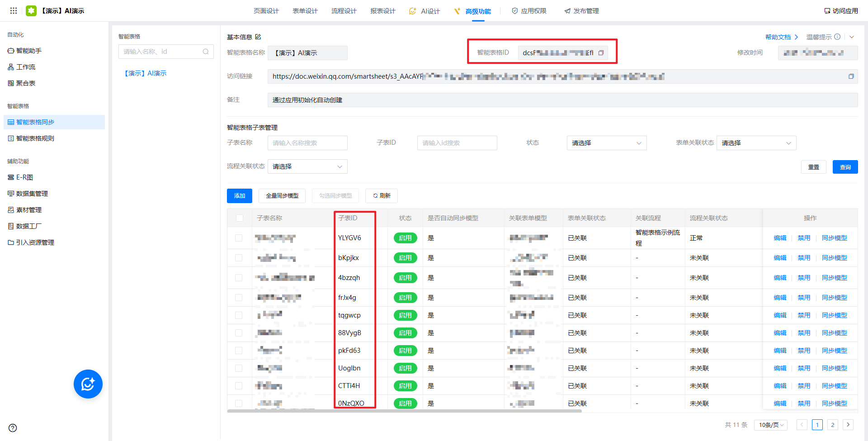Toggle the select-all checkbox in table header
Viewport: 868px width, 441px height.
pos(240,218)
